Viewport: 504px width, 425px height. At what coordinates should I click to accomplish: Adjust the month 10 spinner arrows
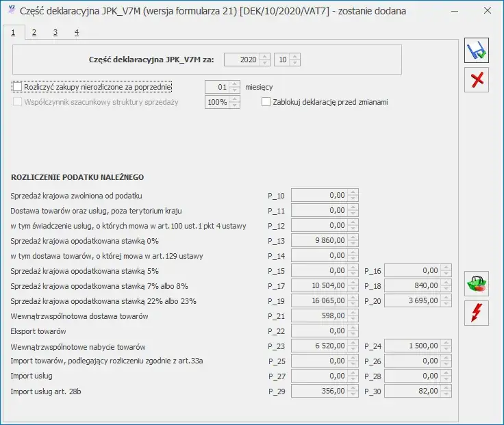tap(295, 60)
